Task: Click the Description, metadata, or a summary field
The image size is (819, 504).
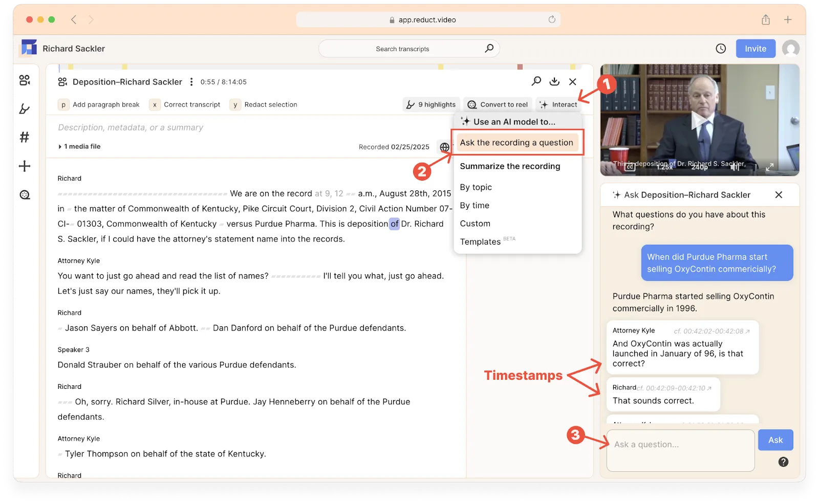Action: tap(131, 127)
